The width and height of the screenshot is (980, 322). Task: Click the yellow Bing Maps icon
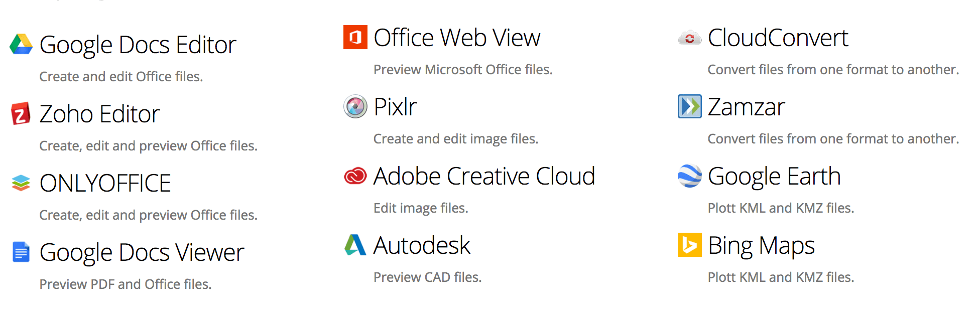tap(690, 245)
